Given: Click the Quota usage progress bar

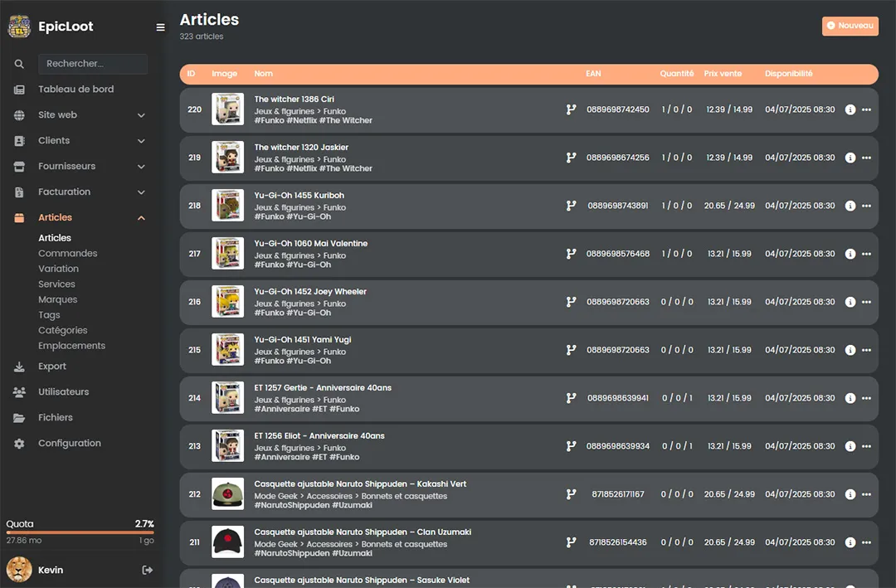Looking at the screenshot, I should click(x=80, y=532).
